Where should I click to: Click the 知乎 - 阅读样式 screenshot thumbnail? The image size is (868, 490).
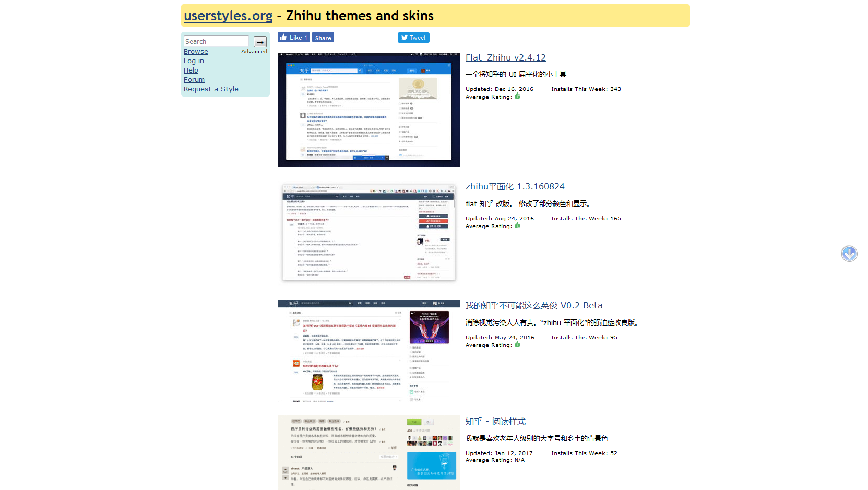click(x=369, y=452)
